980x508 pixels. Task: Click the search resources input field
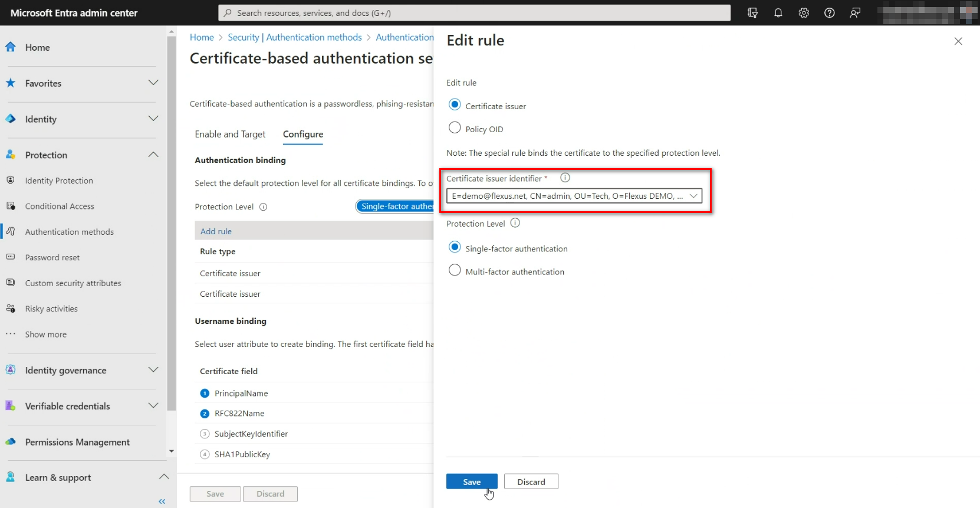tap(474, 13)
